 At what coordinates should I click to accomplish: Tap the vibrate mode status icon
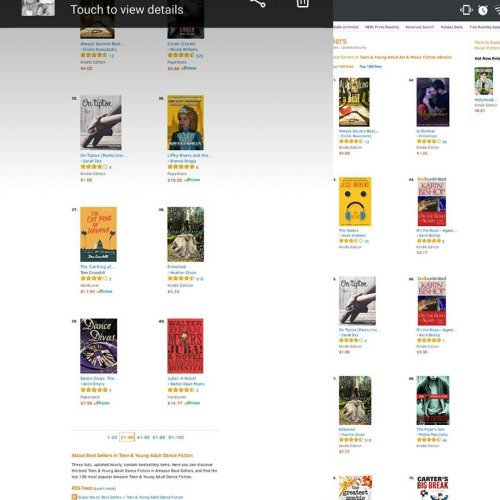[466, 10]
